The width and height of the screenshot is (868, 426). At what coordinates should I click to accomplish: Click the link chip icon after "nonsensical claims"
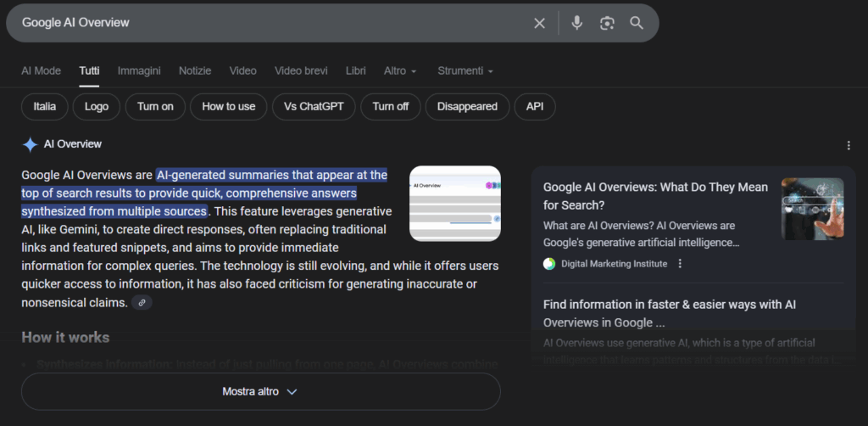pyautogui.click(x=142, y=302)
